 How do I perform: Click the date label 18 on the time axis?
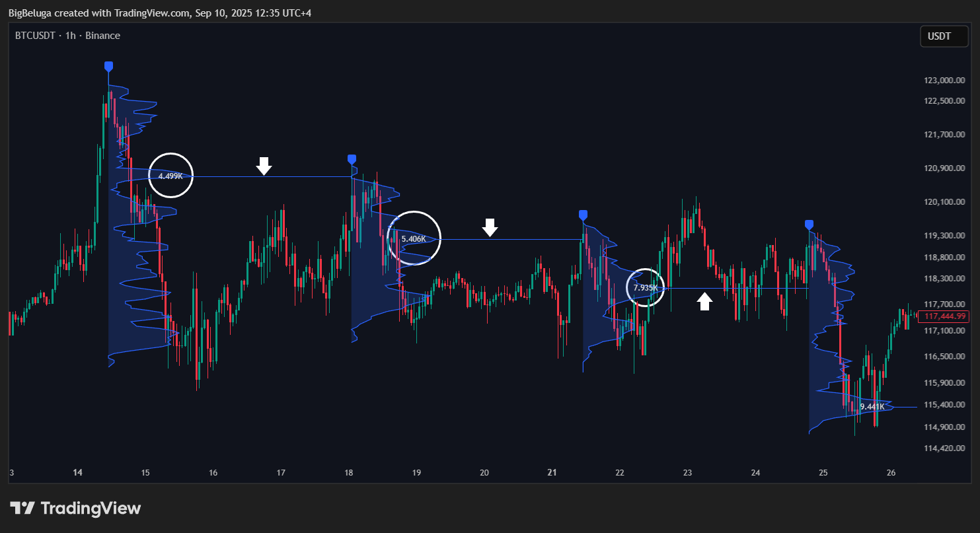pos(349,473)
